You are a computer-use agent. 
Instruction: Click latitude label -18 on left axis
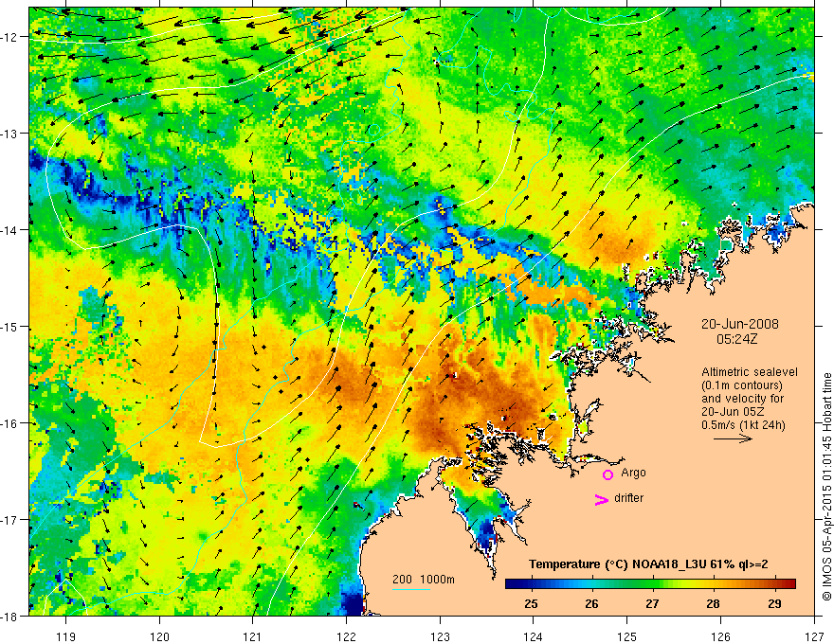click(x=9, y=616)
